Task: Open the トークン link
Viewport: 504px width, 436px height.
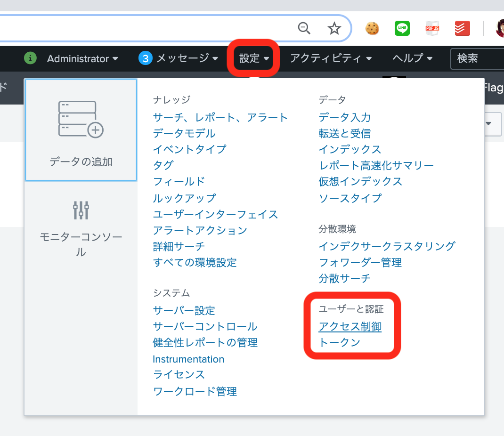Action: point(340,342)
